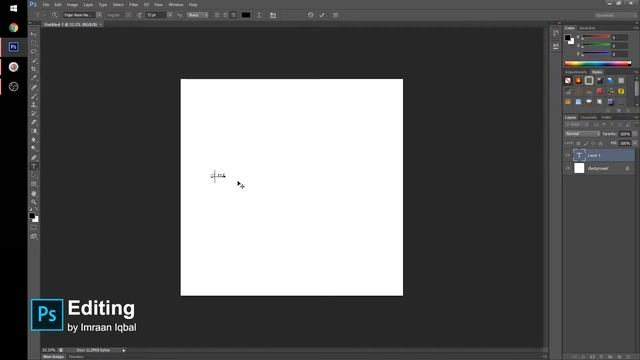Screen dimensions: 640x360
Task: Select the Hand tool
Action: click(x=34, y=193)
